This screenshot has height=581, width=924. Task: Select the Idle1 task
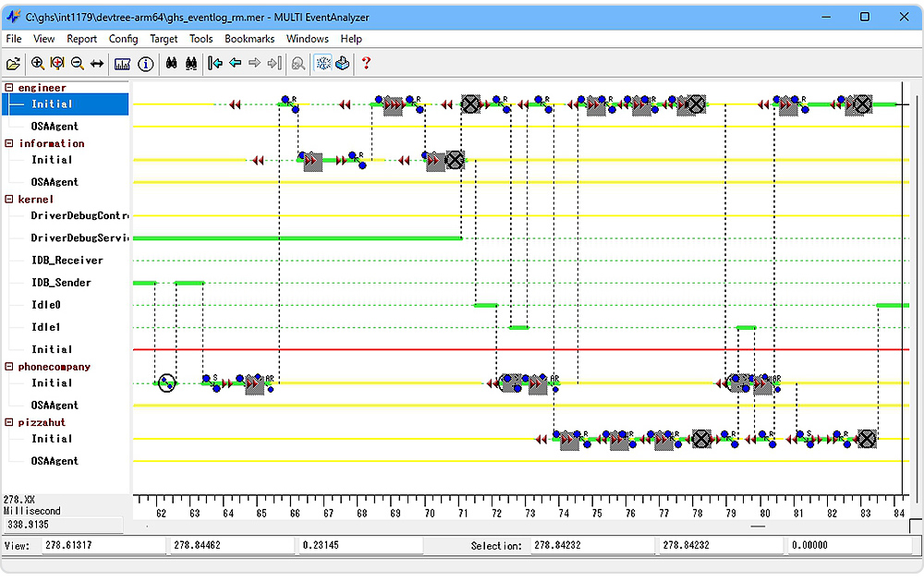pyautogui.click(x=46, y=327)
